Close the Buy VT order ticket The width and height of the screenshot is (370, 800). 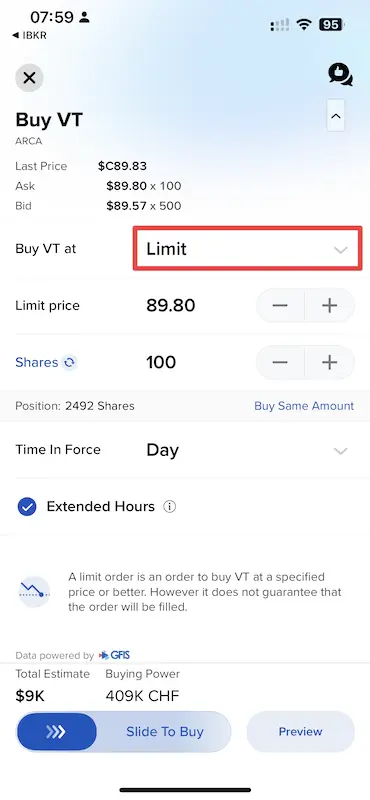[29, 78]
